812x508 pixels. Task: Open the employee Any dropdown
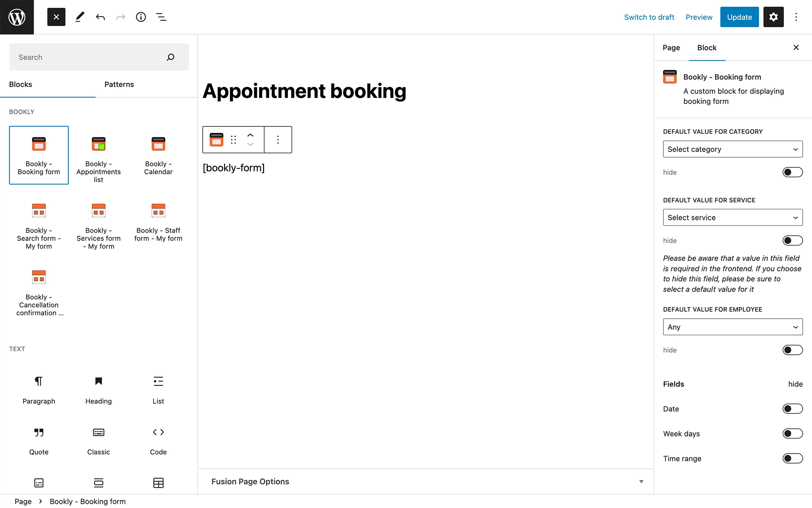pos(733,327)
